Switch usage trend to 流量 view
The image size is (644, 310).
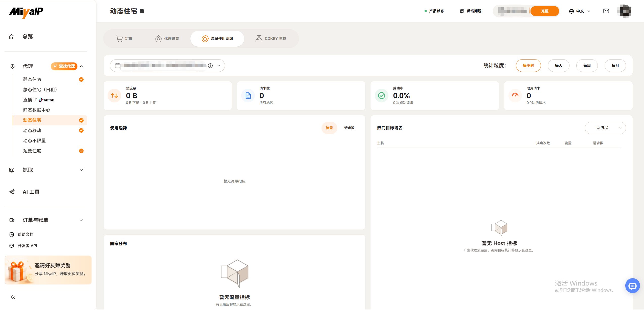coord(329,128)
